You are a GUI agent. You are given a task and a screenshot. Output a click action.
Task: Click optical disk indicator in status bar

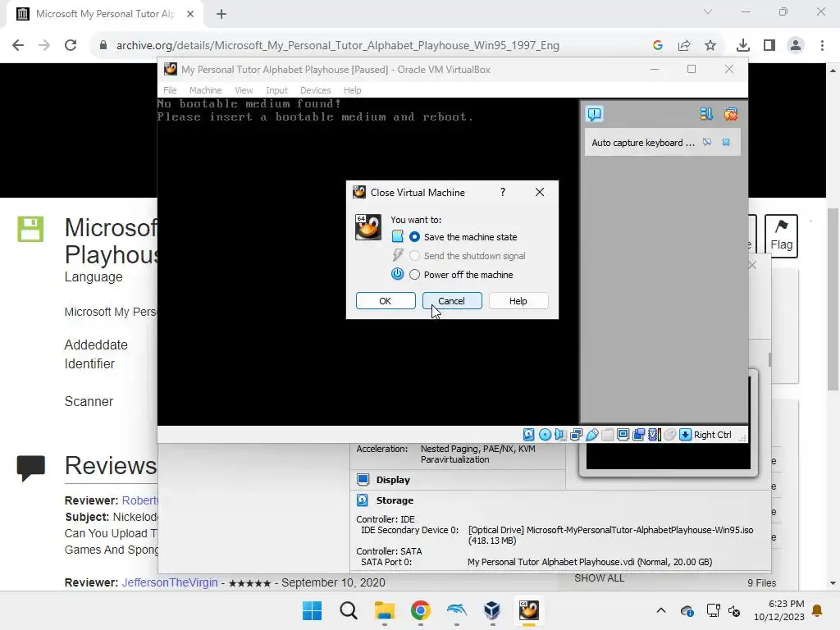point(545,435)
